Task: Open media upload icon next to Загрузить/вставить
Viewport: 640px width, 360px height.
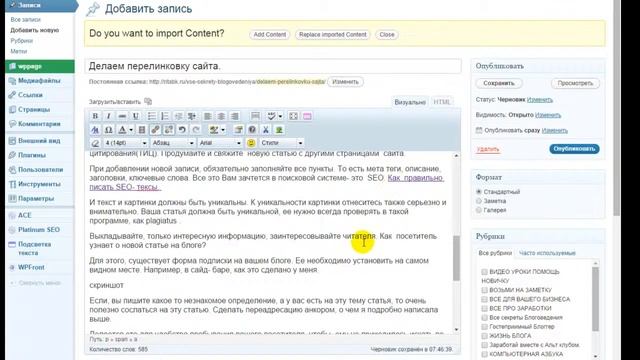Action: [x=148, y=101]
